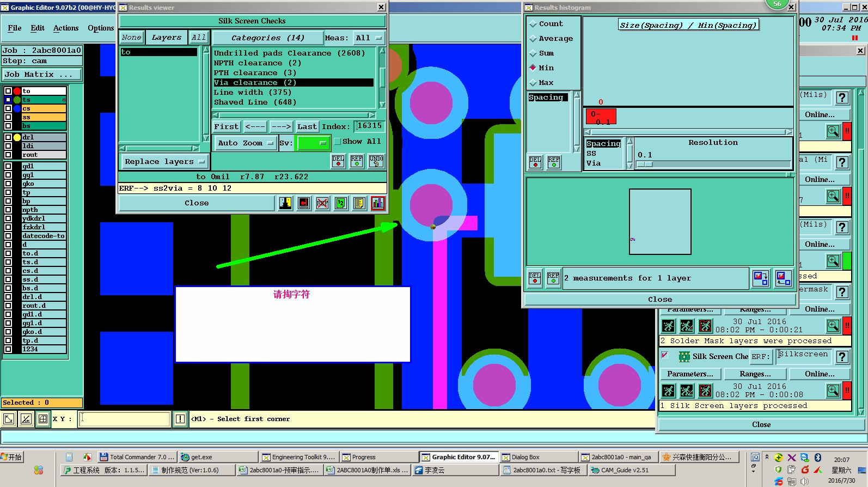Viewport: 868px width, 487px height.
Task: Open the Edit menu
Action: [x=38, y=28]
